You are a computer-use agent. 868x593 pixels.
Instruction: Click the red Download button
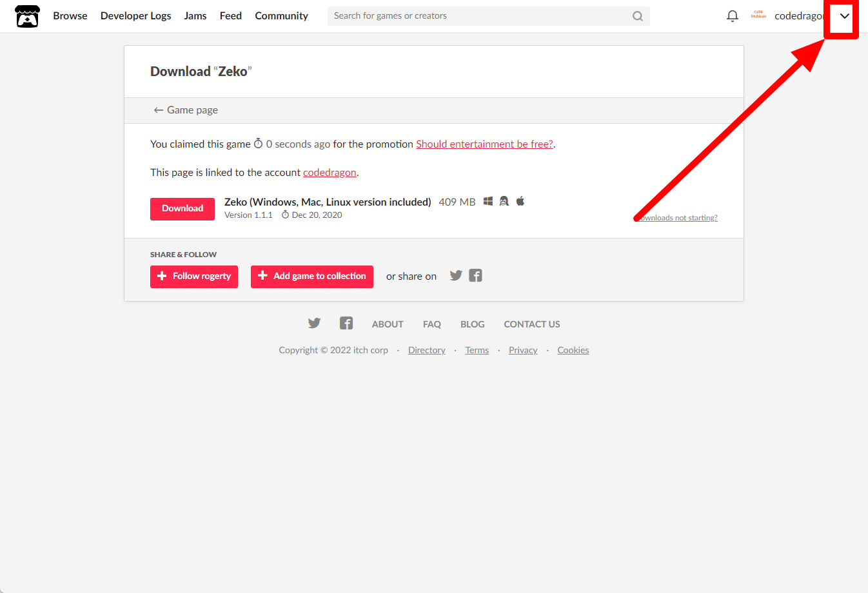click(x=182, y=209)
